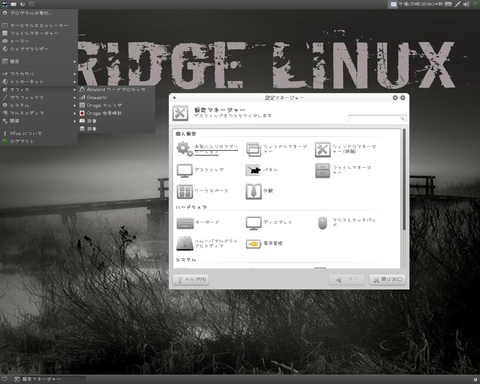480x384 pixels.
Task: Open Appearance necktie icon
Action: point(253,191)
